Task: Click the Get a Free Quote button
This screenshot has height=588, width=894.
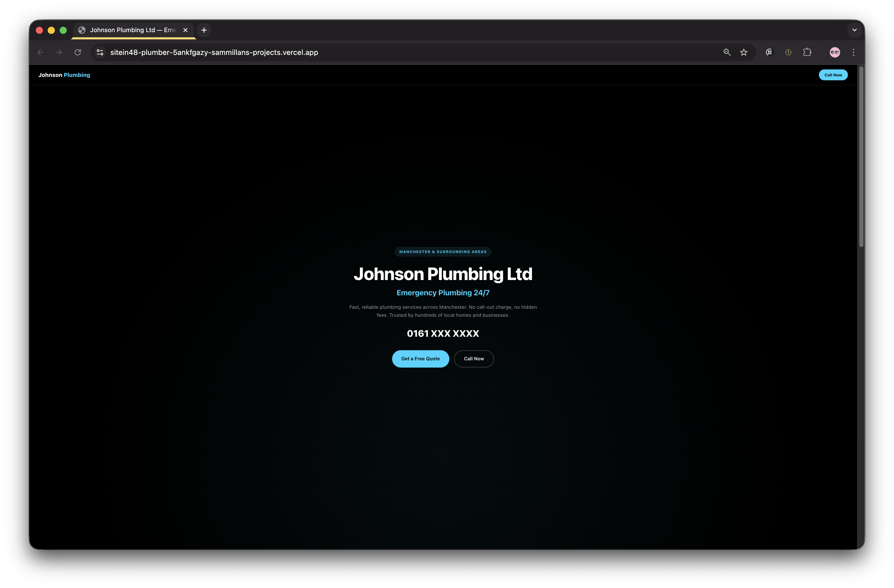Action: [420, 359]
